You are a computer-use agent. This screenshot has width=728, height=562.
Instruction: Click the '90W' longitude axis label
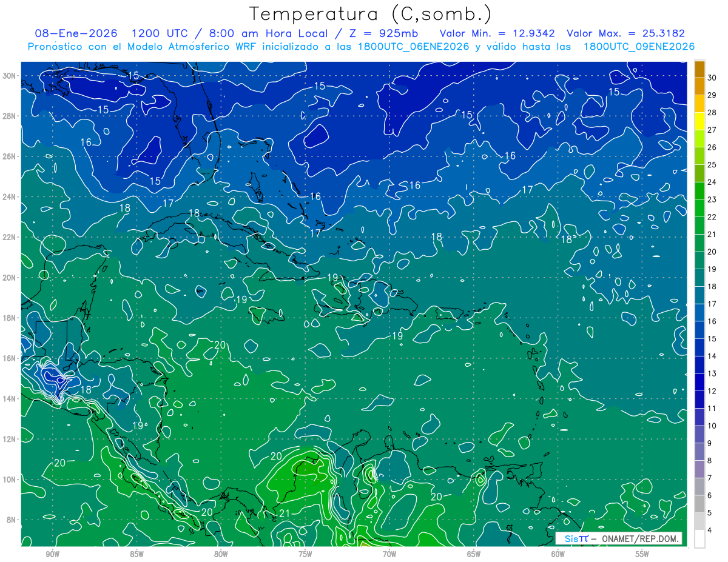coord(52,554)
